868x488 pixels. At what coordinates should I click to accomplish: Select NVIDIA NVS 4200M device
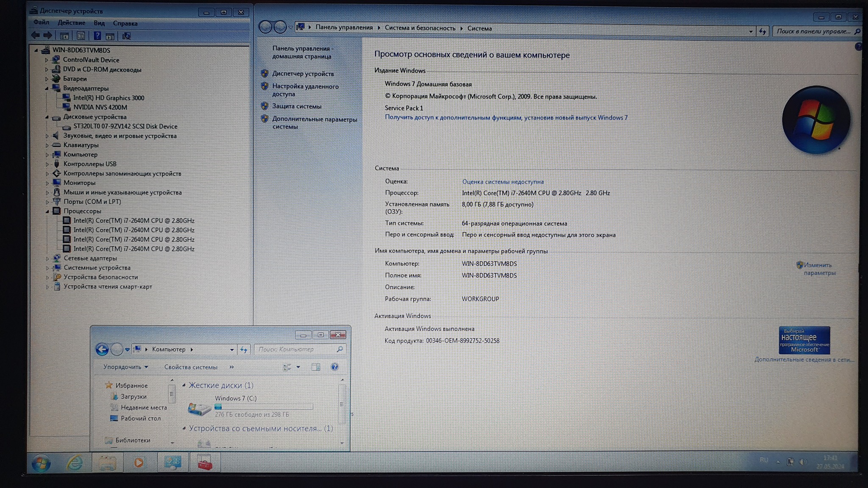tap(100, 107)
